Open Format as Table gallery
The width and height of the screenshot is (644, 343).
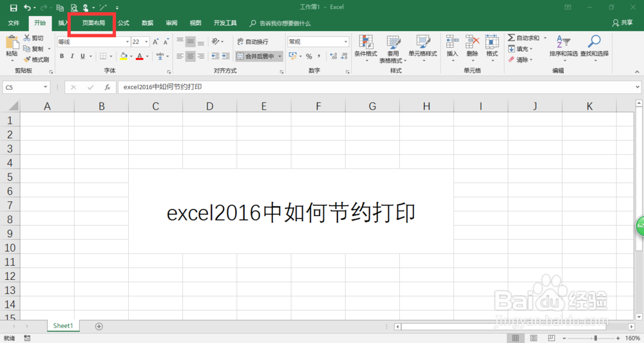pyautogui.click(x=393, y=48)
